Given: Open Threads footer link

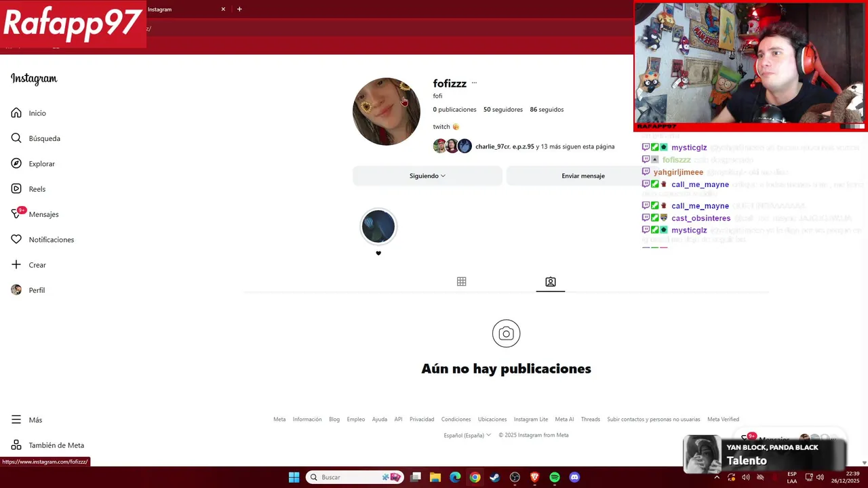Looking at the screenshot, I should tap(591, 419).
